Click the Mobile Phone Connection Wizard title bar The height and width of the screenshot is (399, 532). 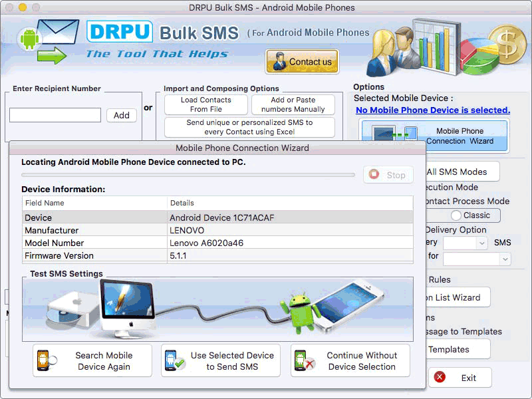click(x=217, y=148)
